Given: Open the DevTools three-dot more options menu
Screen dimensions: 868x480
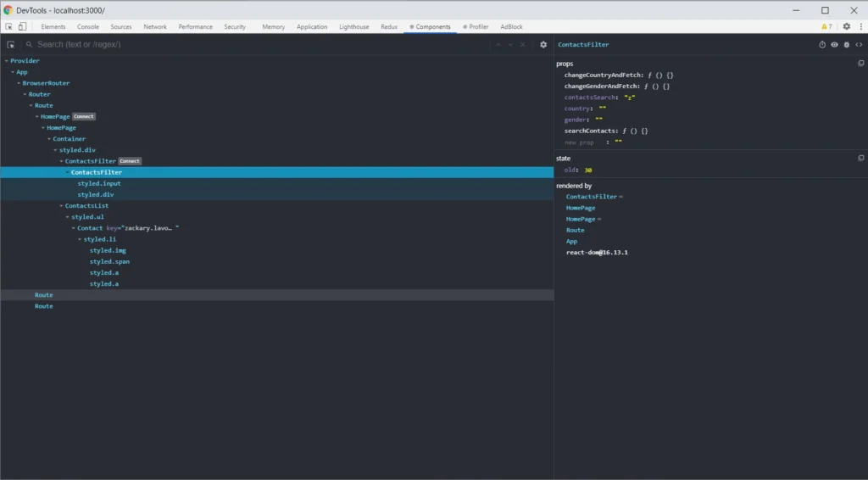Looking at the screenshot, I should (861, 26).
